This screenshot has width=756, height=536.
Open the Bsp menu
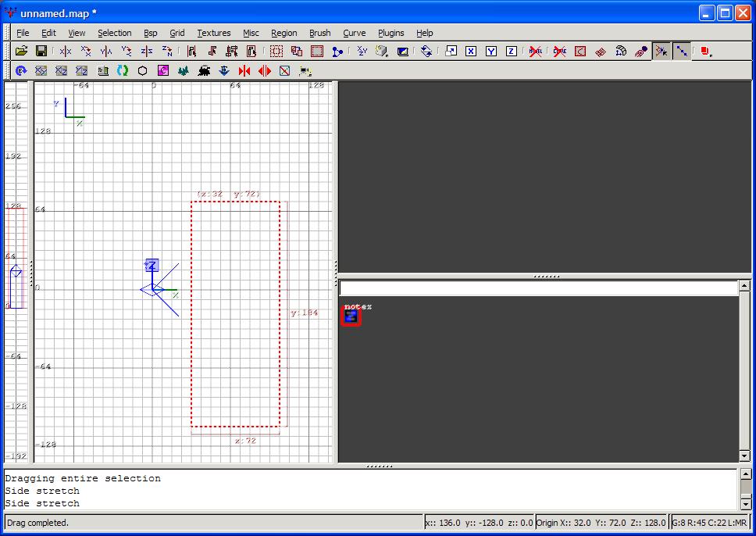[151, 33]
